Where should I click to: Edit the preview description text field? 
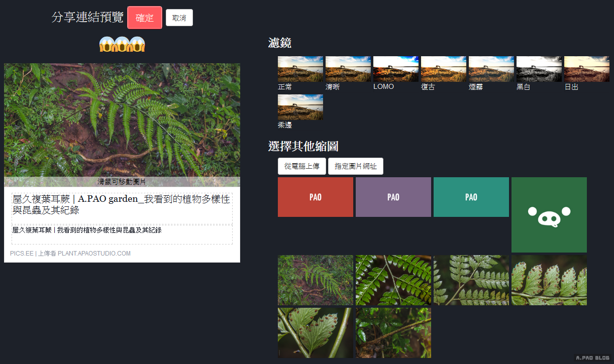122,234
